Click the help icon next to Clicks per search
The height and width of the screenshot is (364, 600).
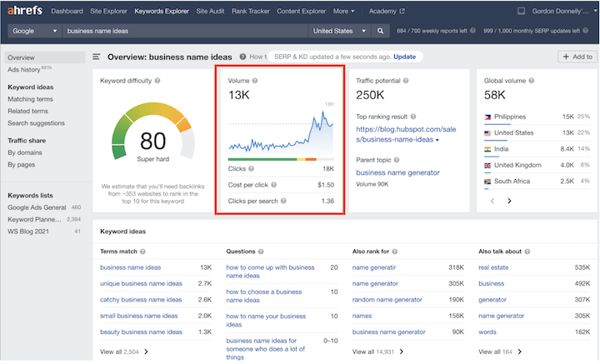[283, 201]
